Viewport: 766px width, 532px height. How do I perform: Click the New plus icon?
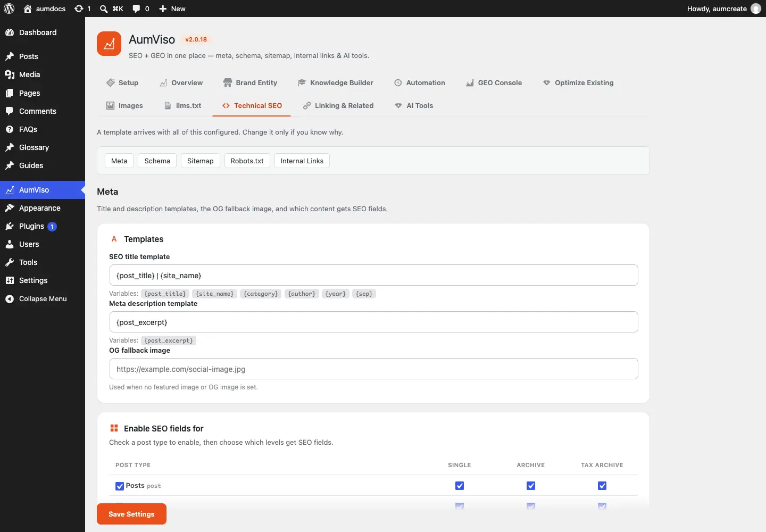tap(163, 9)
